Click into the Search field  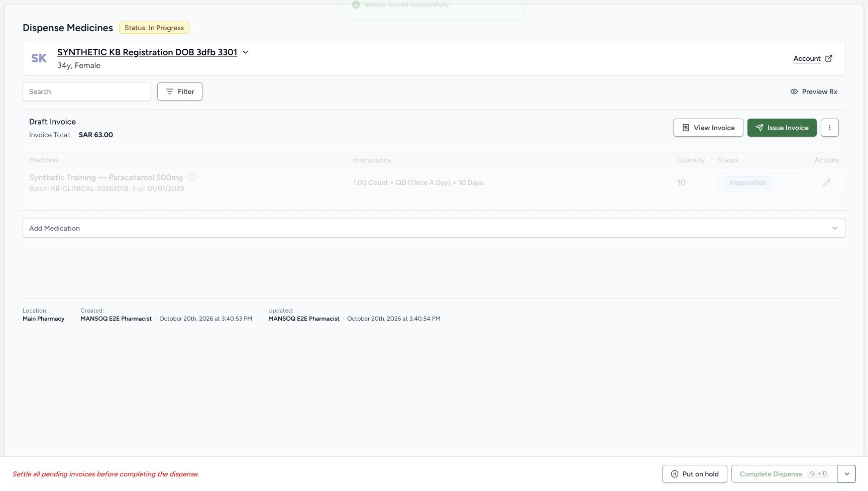click(87, 91)
